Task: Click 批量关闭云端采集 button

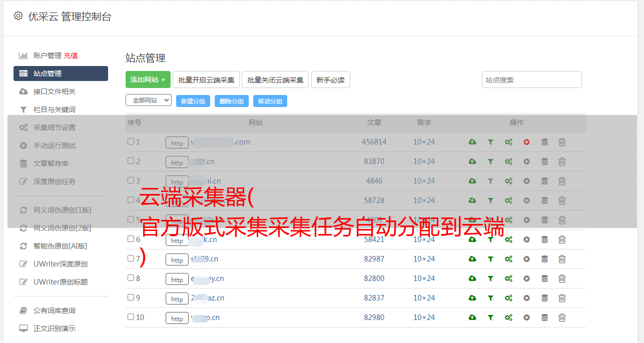Action: pos(275,79)
